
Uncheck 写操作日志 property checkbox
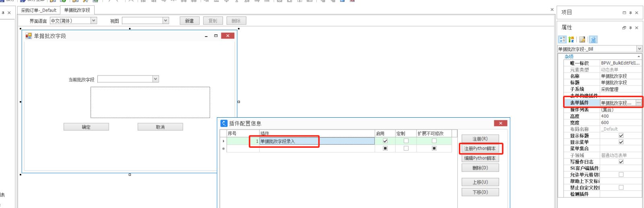(x=621, y=162)
